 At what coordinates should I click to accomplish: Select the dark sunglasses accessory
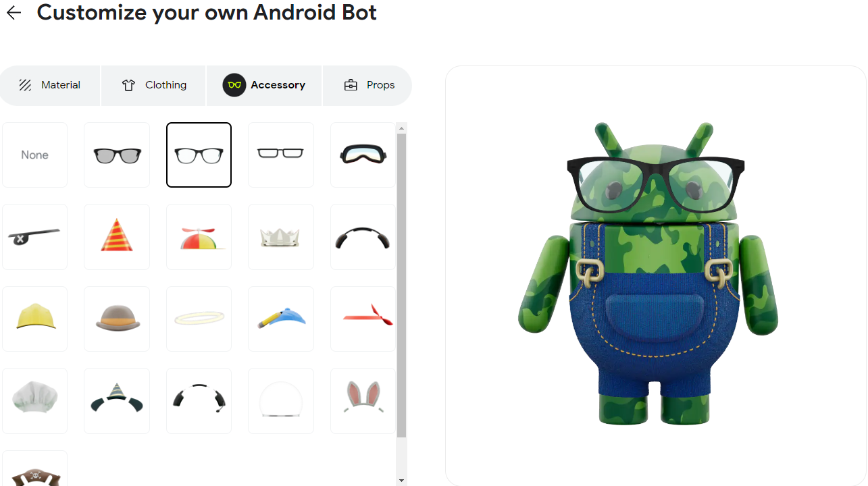click(117, 155)
